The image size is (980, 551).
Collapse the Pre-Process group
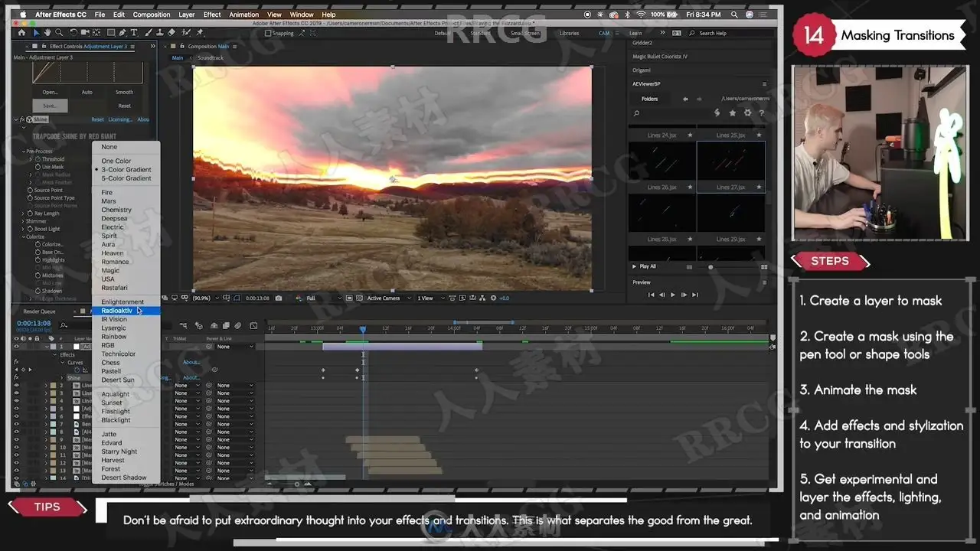tap(24, 152)
